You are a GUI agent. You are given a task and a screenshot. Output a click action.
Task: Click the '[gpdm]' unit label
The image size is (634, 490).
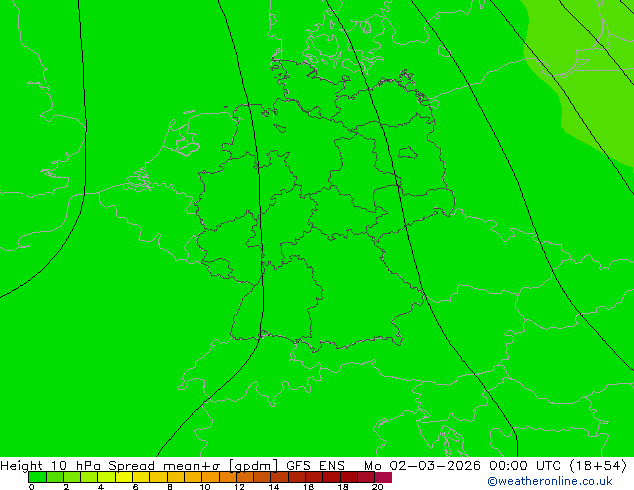(x=254, y=466)
